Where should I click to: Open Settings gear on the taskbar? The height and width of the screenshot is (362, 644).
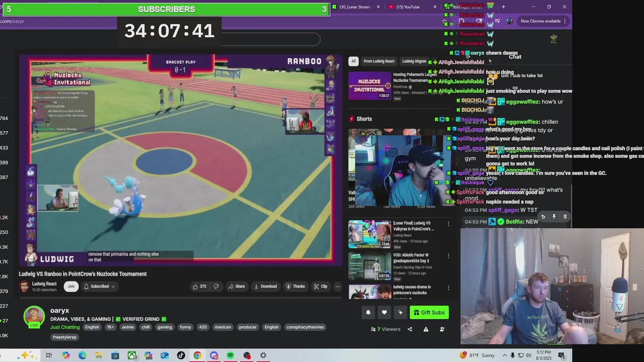point(263,355)
